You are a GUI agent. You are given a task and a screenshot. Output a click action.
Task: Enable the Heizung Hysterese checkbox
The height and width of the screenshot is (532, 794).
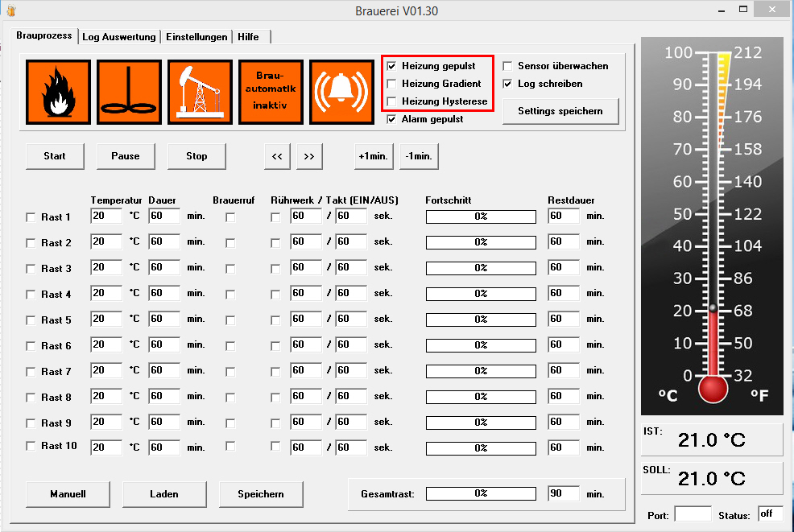tap(392, 101)
